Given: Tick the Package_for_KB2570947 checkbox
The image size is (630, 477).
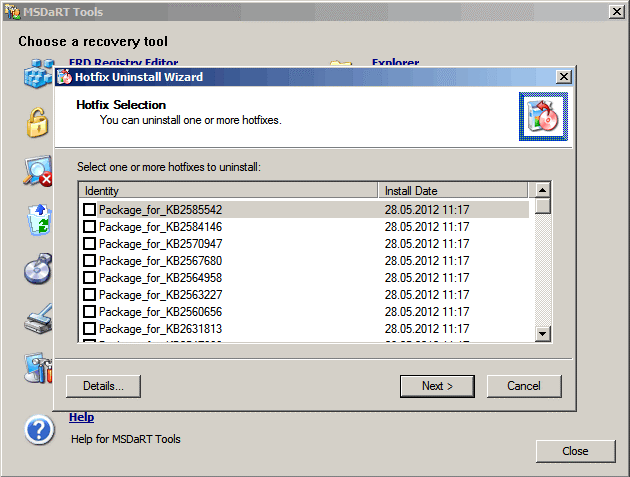Looking at the screenshot, I should (x=89, y=244).
